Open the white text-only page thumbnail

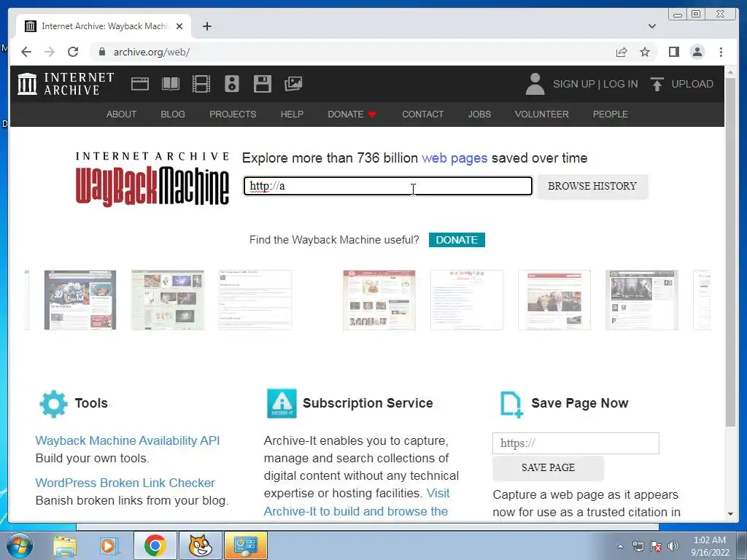(255, 300)
